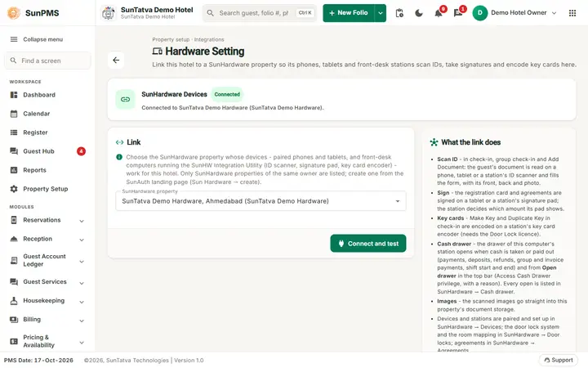Click the Guest Account Ledger icon
588x368 pixels.
[x=14, y=260]
